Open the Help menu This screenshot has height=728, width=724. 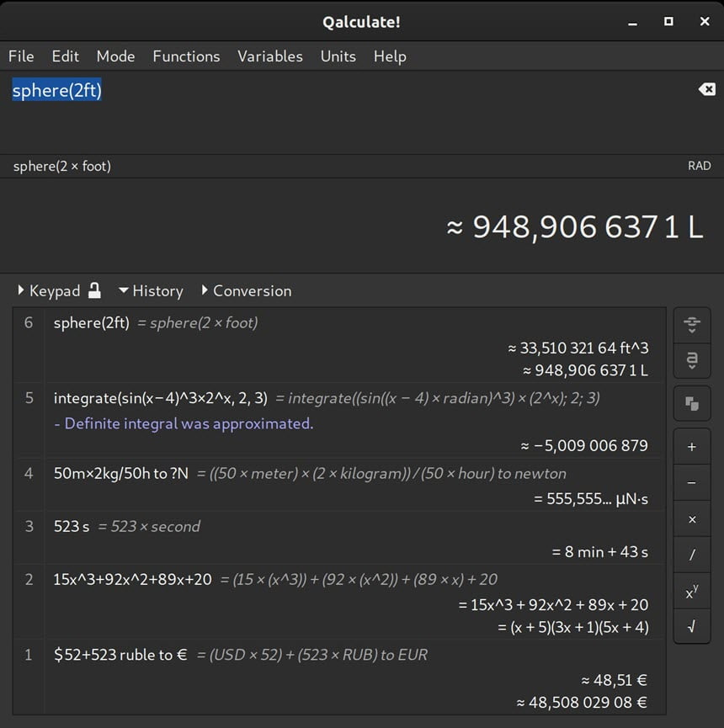(x=390, y=56)
